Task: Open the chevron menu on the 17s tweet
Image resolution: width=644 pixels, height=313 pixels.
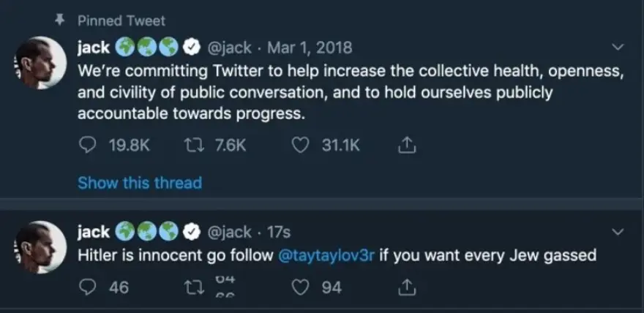Action: click(x=617, y=233)
